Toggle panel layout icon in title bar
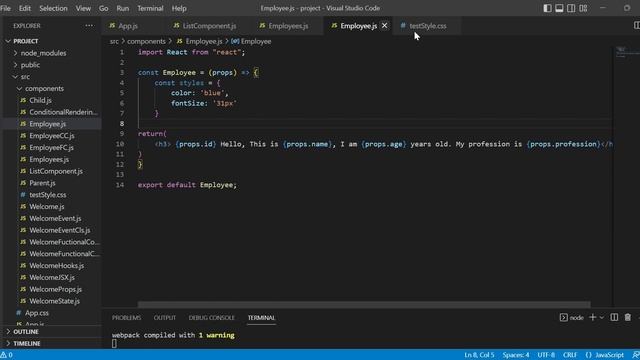 (559, 8)
